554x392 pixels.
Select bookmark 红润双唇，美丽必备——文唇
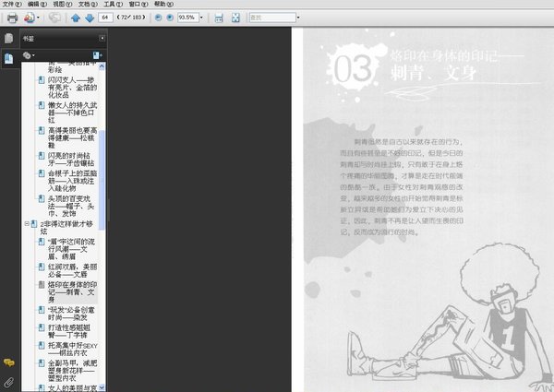(x=72, y=270)
